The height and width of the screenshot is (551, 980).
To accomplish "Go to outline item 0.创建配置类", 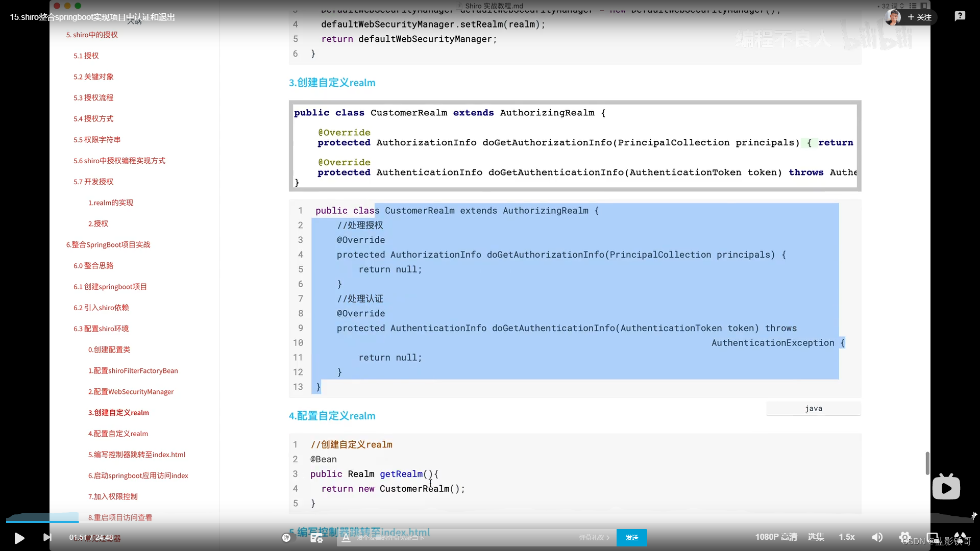I will [109, 349].
